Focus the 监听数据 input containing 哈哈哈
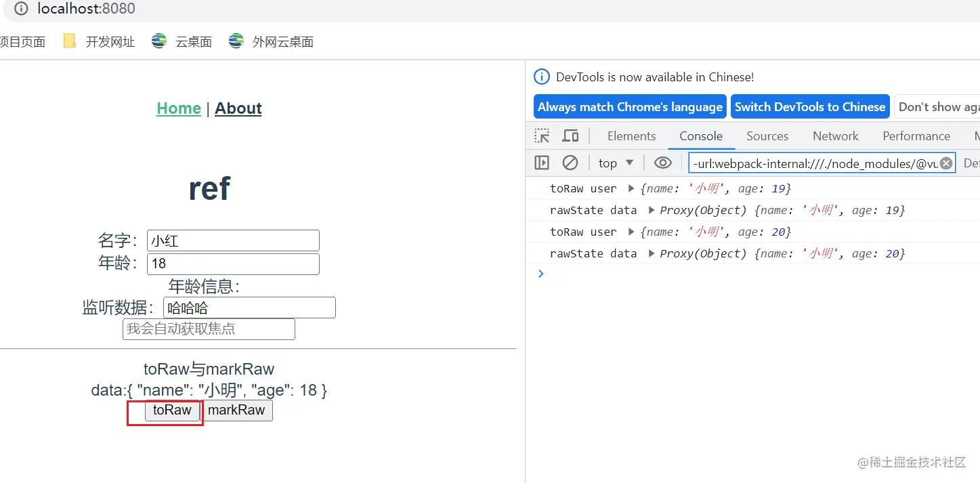The width and height of the screenshot is (980, 483). pyautogui.click(x=249, y=308)
